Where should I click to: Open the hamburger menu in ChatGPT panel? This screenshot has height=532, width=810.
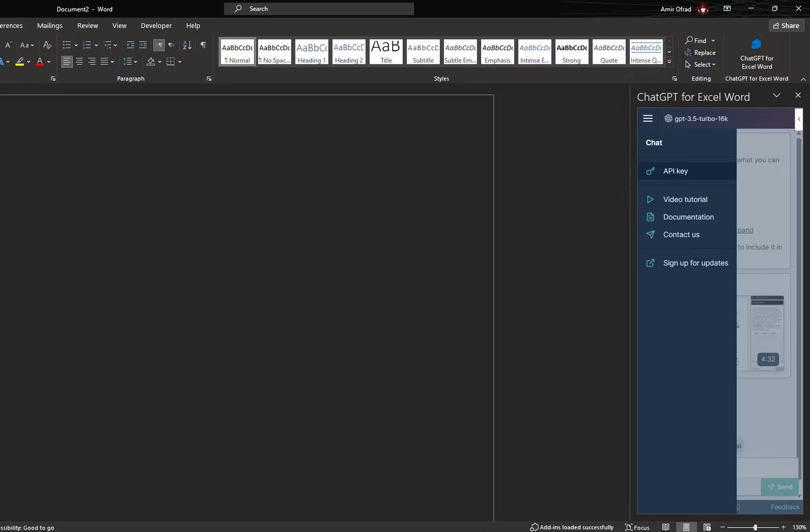647,118
